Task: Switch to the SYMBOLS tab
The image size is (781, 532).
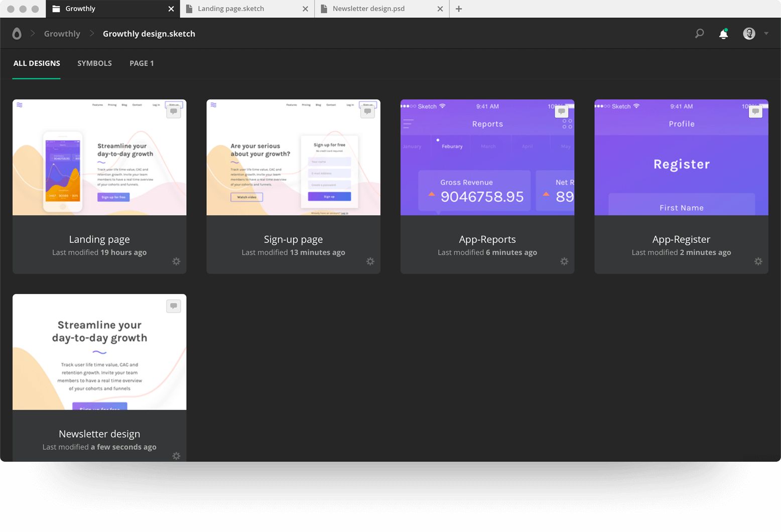Action: (94, 63)
